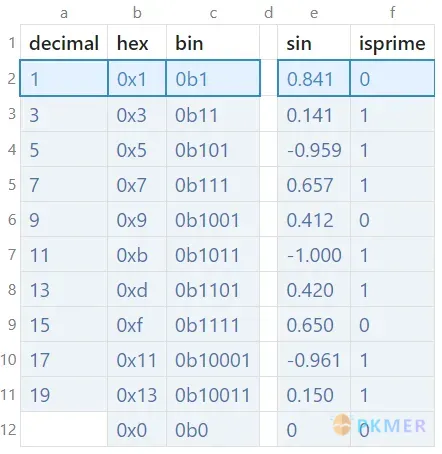Screen dimensions: 442x454
Task: Click the 'sin' header cell
Action: point(314,42)
